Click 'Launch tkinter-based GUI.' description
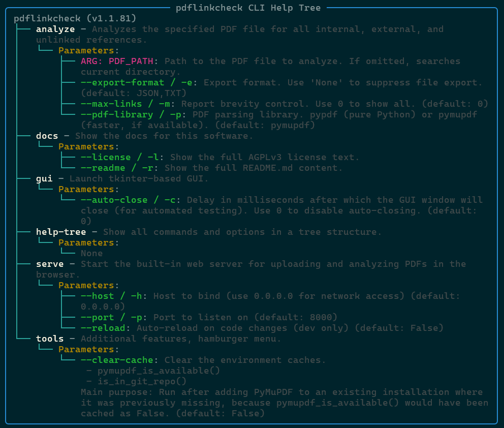This screenshot has width=504, height=428. (139, 178)
